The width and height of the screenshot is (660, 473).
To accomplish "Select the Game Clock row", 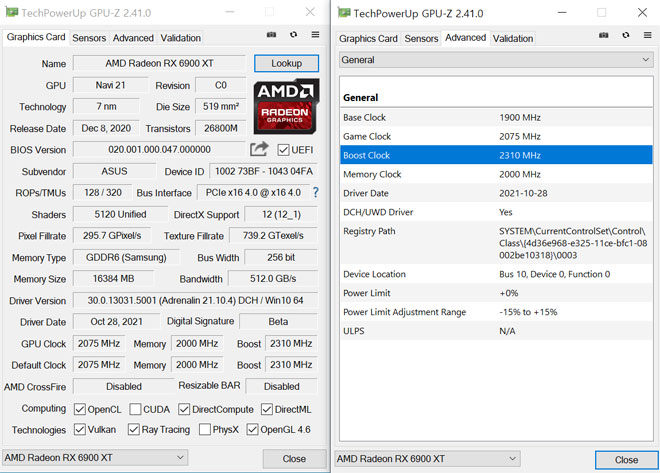I will coord(496,136).
